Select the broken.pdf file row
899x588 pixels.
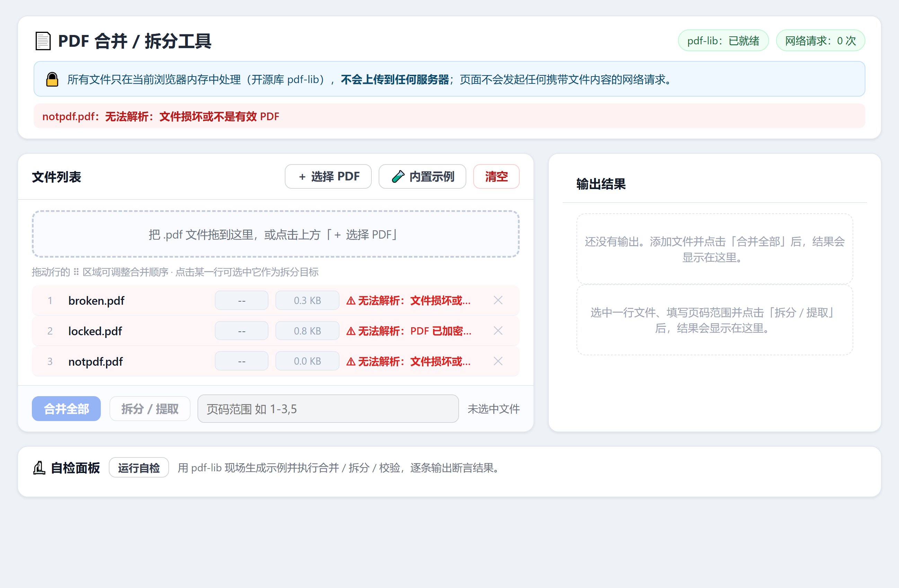(x=275, y=300)
